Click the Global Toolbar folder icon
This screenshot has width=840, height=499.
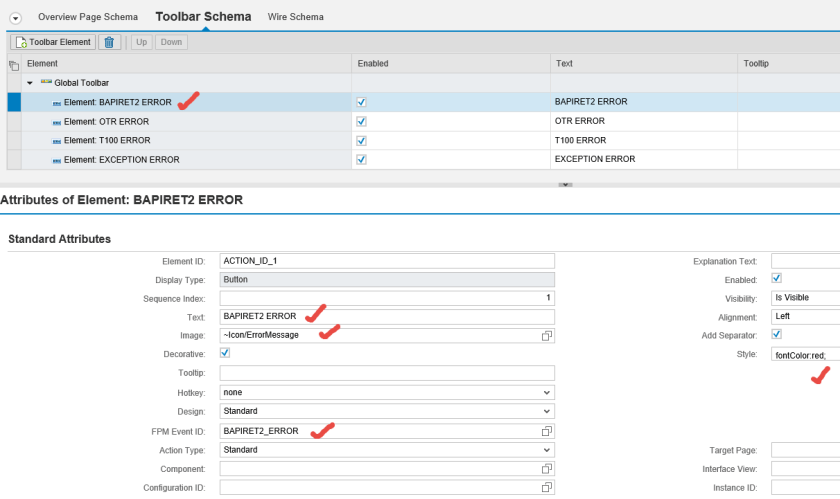coord(46,83)
